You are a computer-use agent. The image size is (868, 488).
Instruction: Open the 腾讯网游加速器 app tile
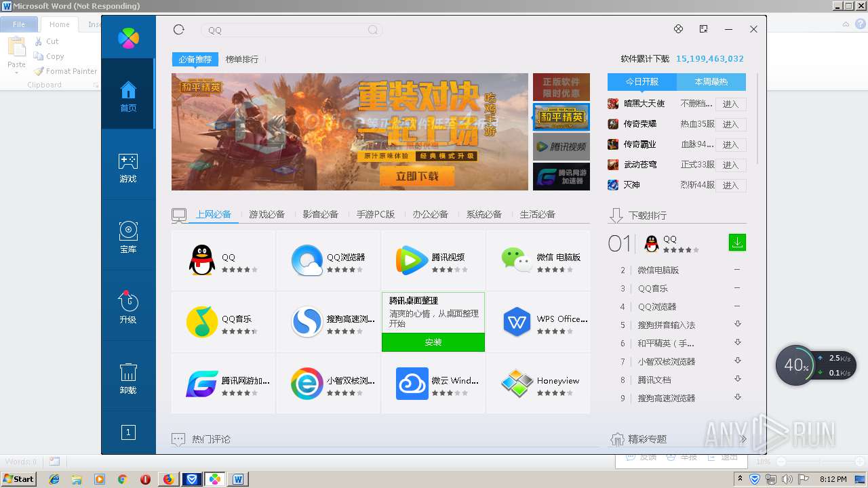tap(224, 384)
